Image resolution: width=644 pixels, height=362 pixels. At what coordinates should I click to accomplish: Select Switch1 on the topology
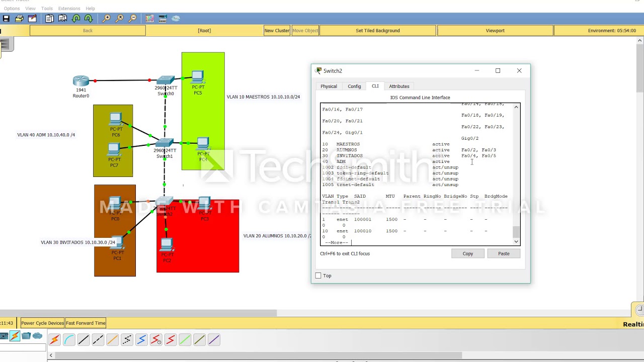coord(165,143)
